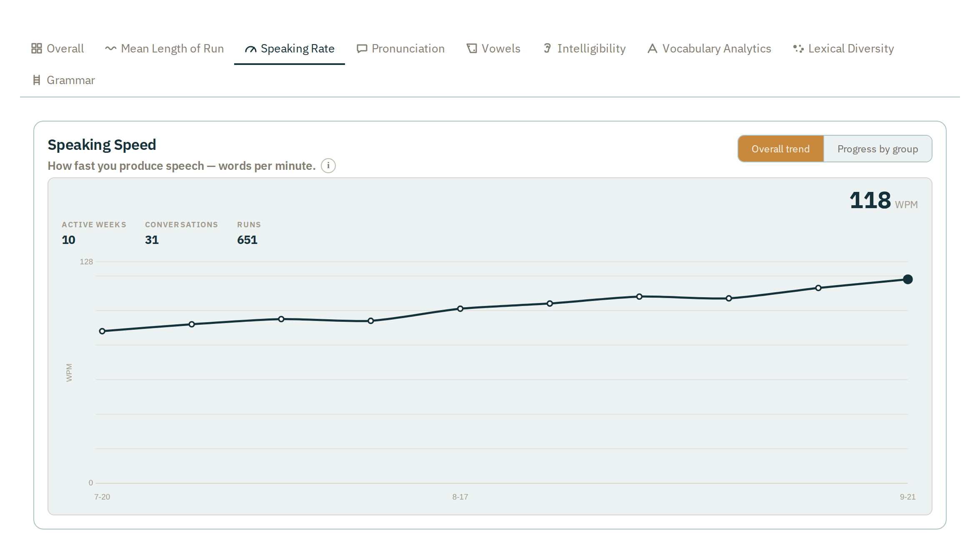Open the Lexical Diversity tab
This screenshot has width=980, height=542.
(843, 48)
